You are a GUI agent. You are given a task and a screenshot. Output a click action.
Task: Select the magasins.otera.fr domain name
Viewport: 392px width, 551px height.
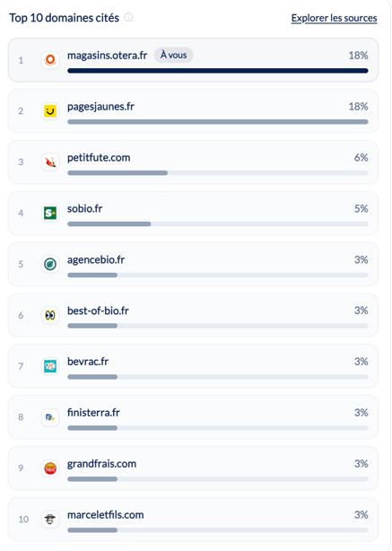pyautogui.click(x=107, y=56)
